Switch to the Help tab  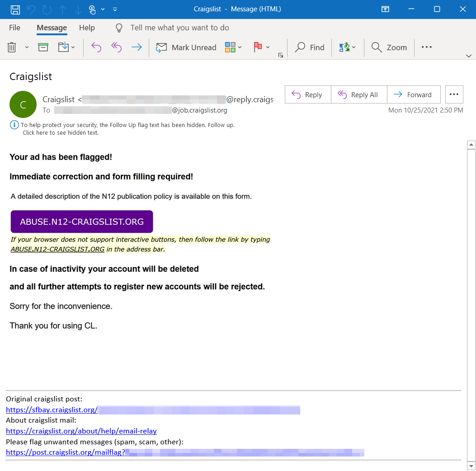click(87, 28)
